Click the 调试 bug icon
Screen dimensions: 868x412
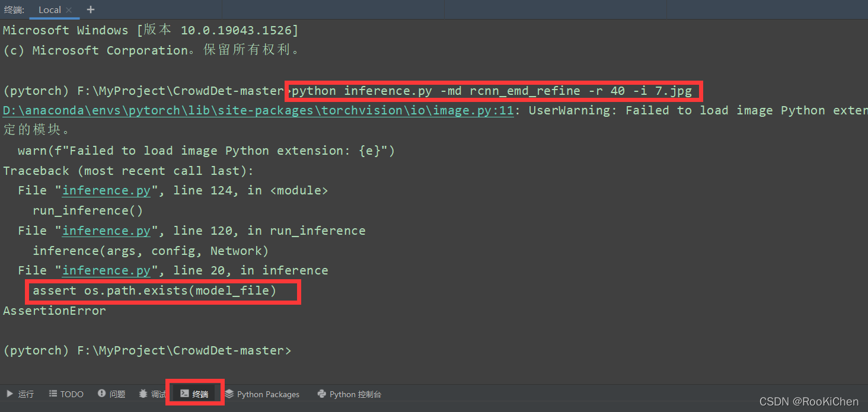[143, 394]
